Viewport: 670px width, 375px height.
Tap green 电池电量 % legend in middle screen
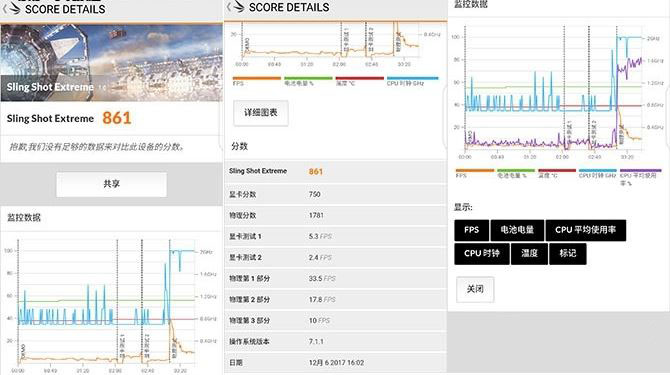click(308, 81)
